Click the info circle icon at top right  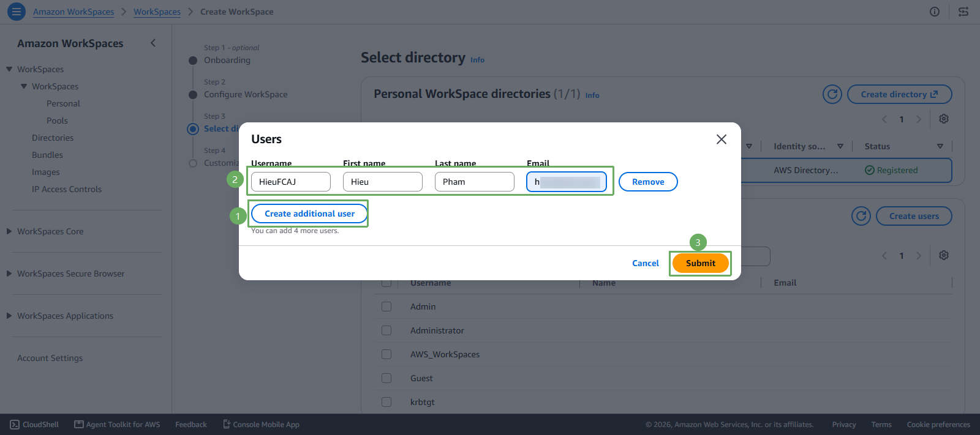[x=935, y=12]
